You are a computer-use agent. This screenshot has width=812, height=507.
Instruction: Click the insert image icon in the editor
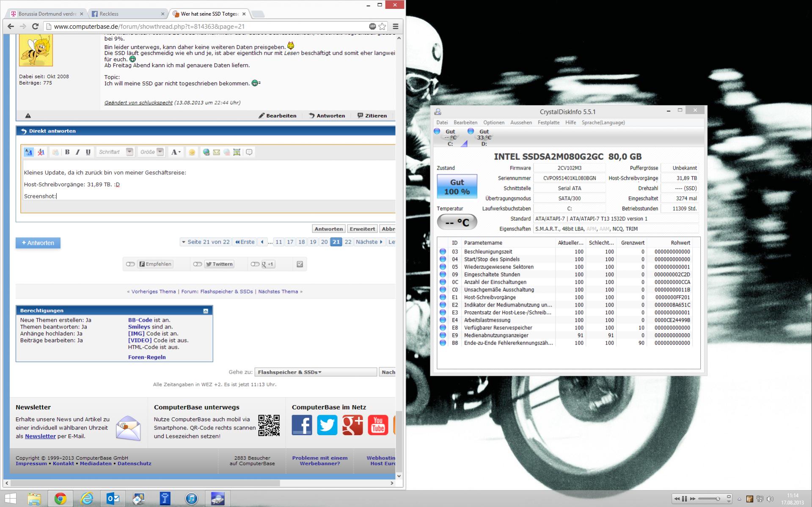point(237,152)
